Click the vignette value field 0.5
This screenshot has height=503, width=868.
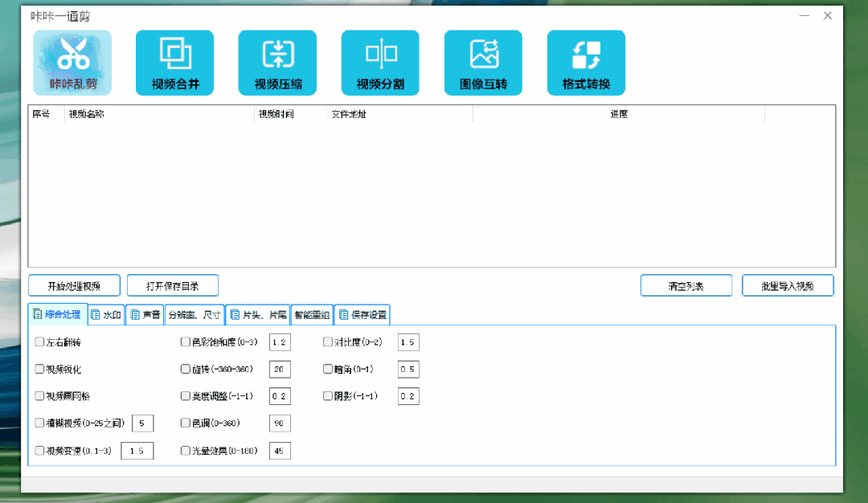408,369
